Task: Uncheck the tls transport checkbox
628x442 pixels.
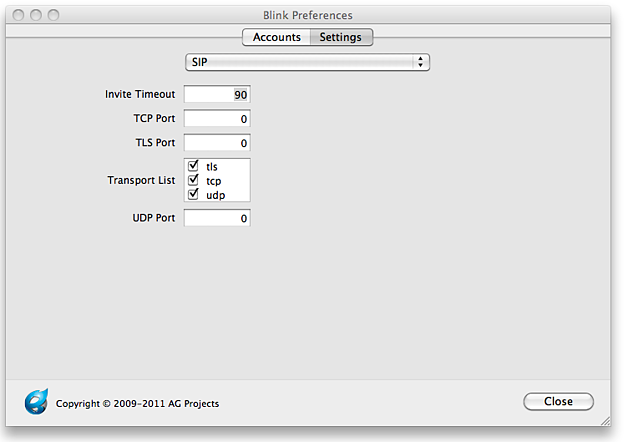Action: coord(193,165)
